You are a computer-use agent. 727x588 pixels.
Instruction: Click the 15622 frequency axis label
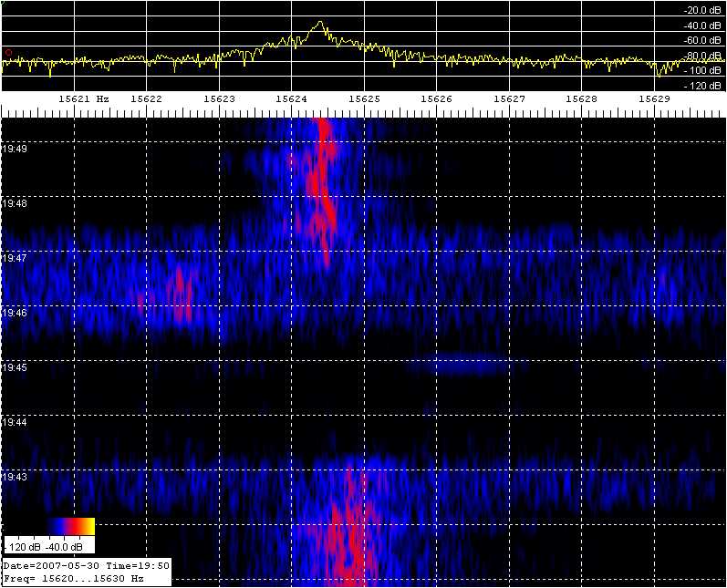click(147, 98)
